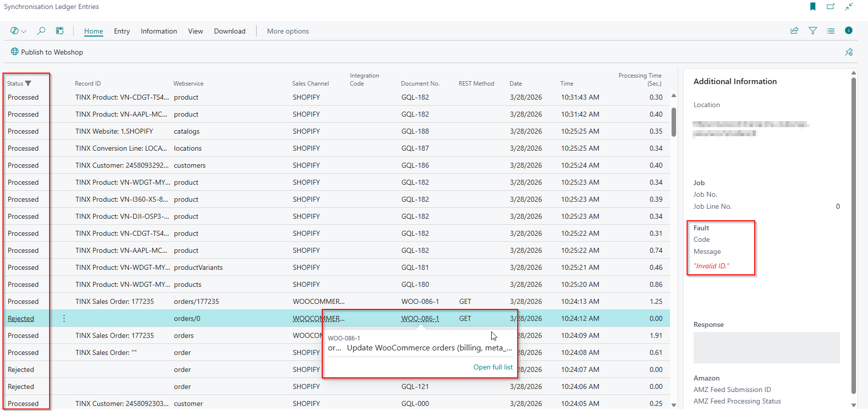Click the Rejected status link in highlighted row
868x411 pixels.
pos(21,318)
